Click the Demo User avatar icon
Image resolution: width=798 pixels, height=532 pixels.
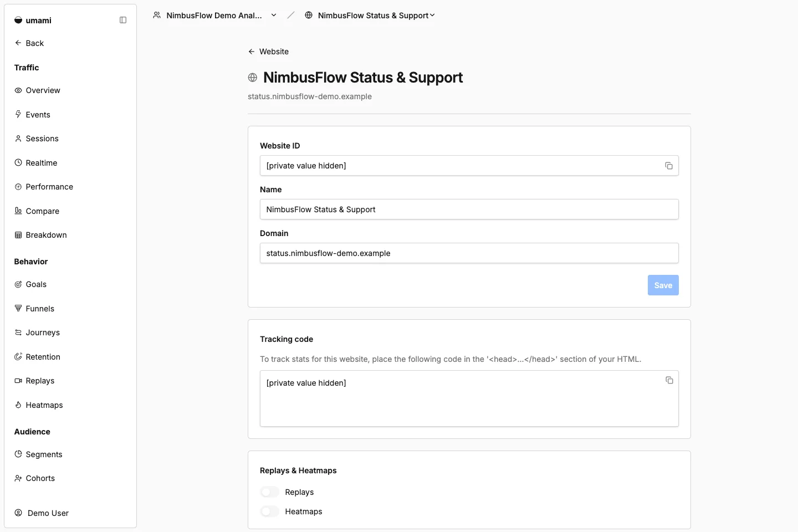coord(18,513)
